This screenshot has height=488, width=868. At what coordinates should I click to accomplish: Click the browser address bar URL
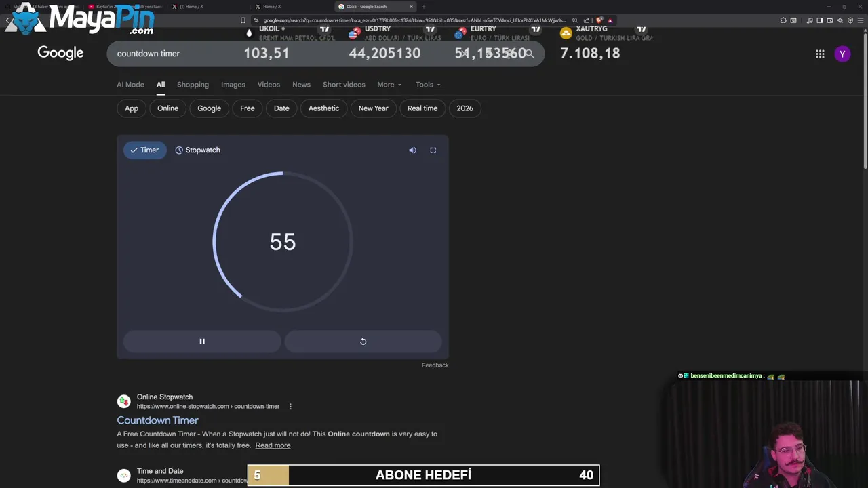(x=414, y=20)
